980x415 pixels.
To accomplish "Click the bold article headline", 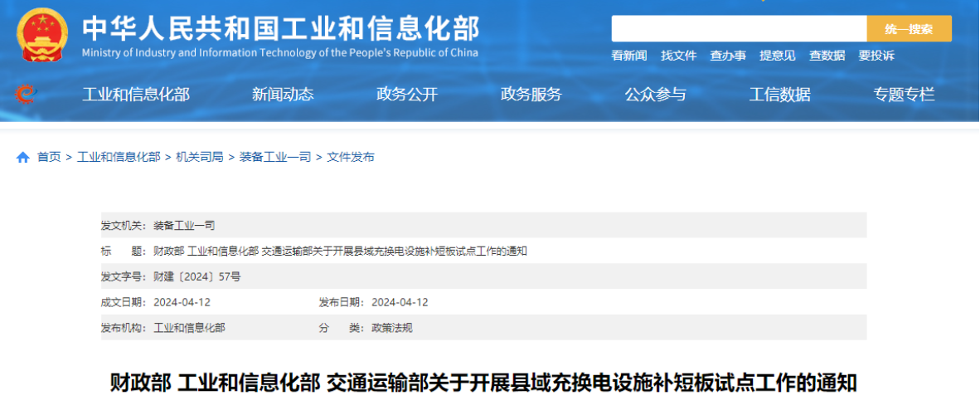I will (x=483, y=383).
